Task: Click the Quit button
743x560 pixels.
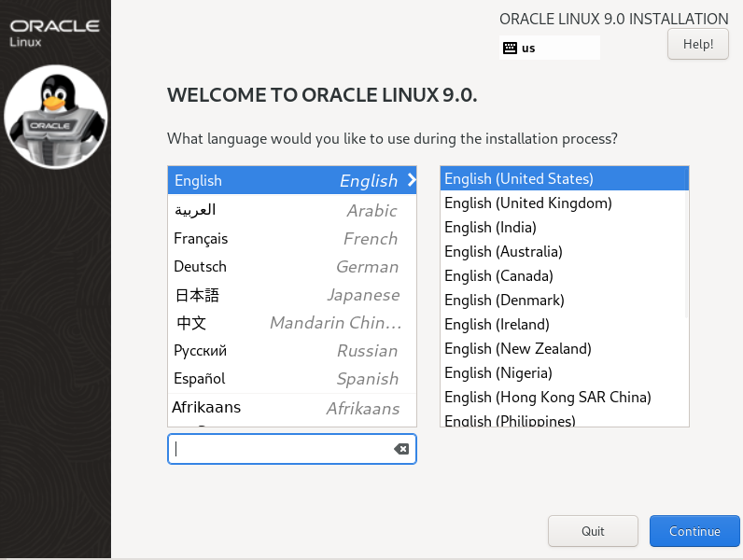Action: [x=593, y=531]
